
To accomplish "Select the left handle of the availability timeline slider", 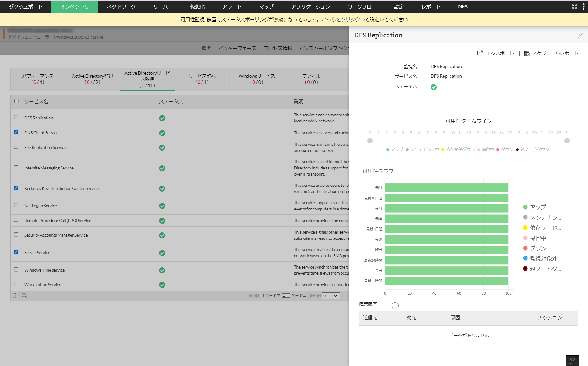I will click(370, 140).
